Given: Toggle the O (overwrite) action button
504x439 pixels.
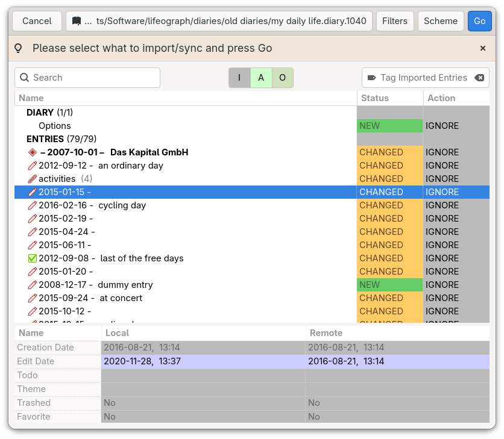Looking at the screenshot, I should (x=283, y=78).
